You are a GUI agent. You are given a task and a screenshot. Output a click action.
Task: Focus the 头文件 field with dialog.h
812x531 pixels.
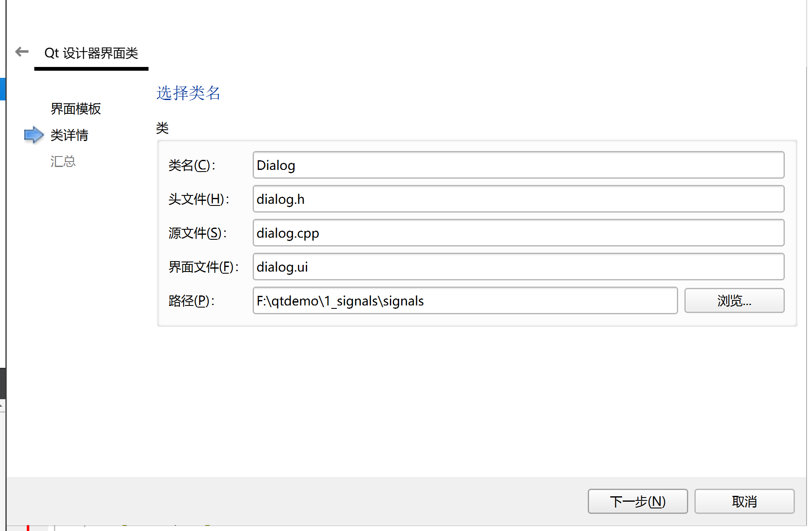click(518, 199)
